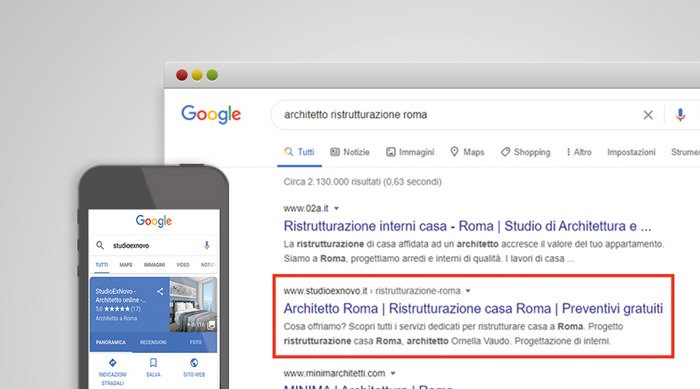Image resolution: width=700 pixels, height=389 pixels.
Task: Tap share icon on StudioExNovo card
Action: [160, 292]
